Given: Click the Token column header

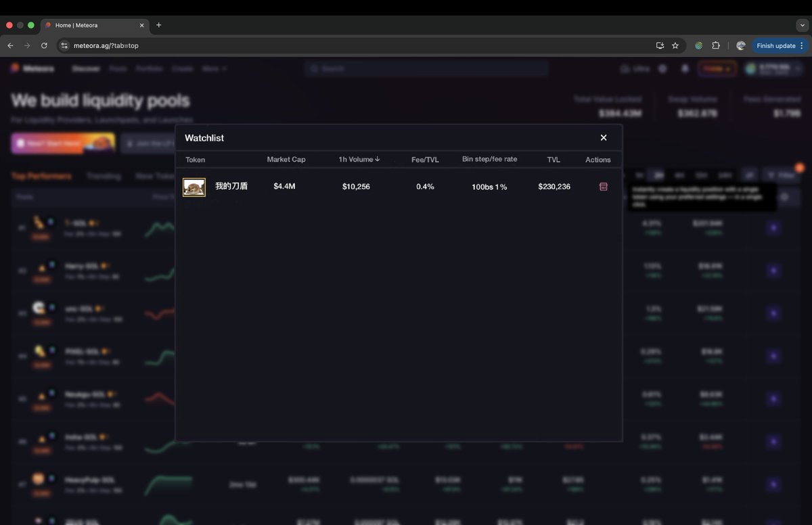Looking at the screenshot, I should pos(195,160).
